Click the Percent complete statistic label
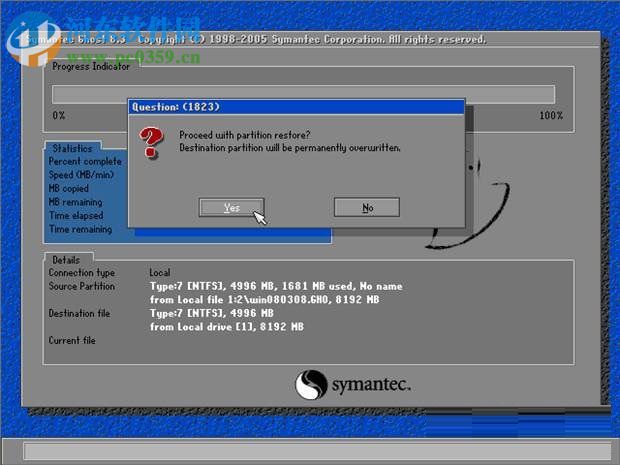The image size is (620, 465). coord(85,161)
